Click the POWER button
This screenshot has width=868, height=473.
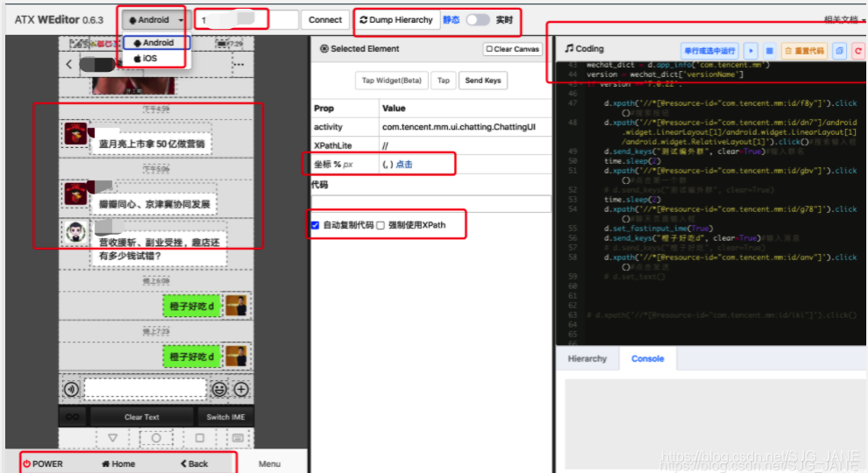pos(43,463)
